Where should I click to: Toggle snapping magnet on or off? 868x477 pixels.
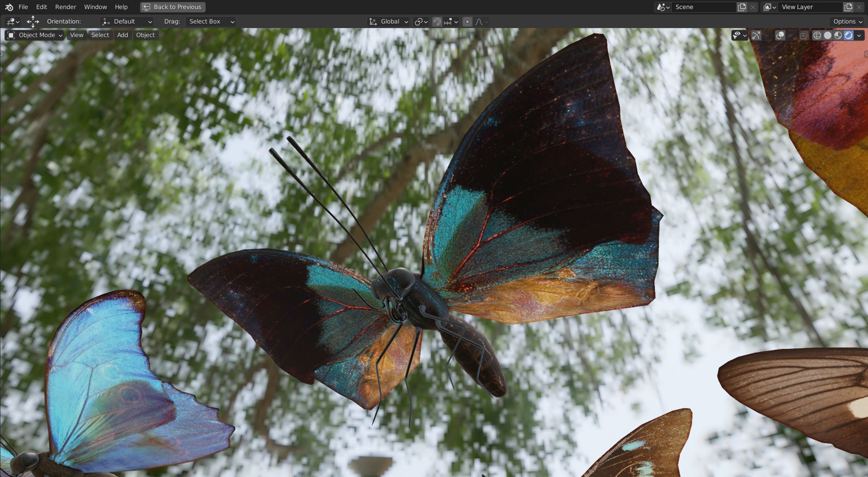click(x=437, y=22)
